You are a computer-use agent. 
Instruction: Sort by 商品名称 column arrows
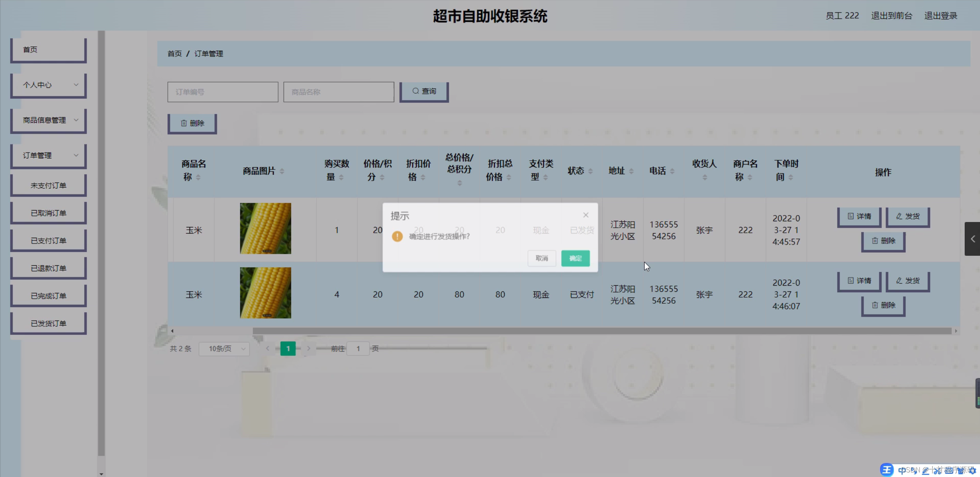coord(198,177)
